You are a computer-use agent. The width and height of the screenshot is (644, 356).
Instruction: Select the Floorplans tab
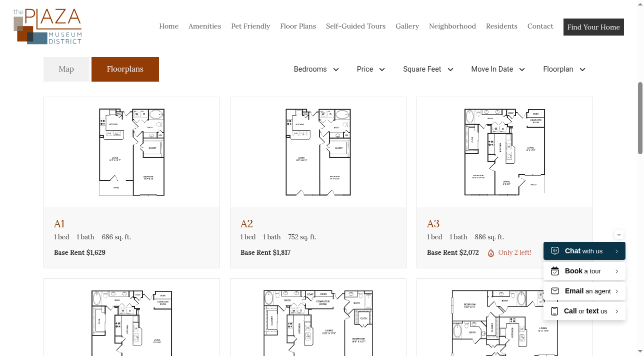click(x=125, y=69)
